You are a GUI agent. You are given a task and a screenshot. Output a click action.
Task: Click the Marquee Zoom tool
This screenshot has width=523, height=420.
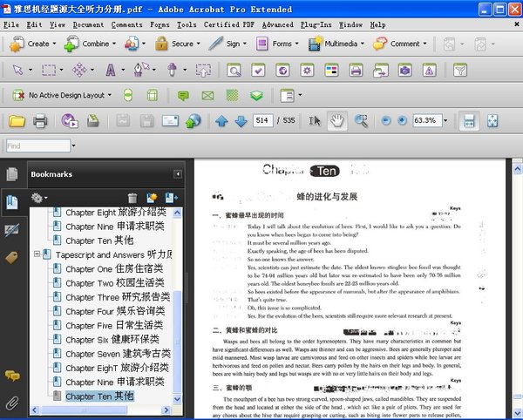(360, 121)
